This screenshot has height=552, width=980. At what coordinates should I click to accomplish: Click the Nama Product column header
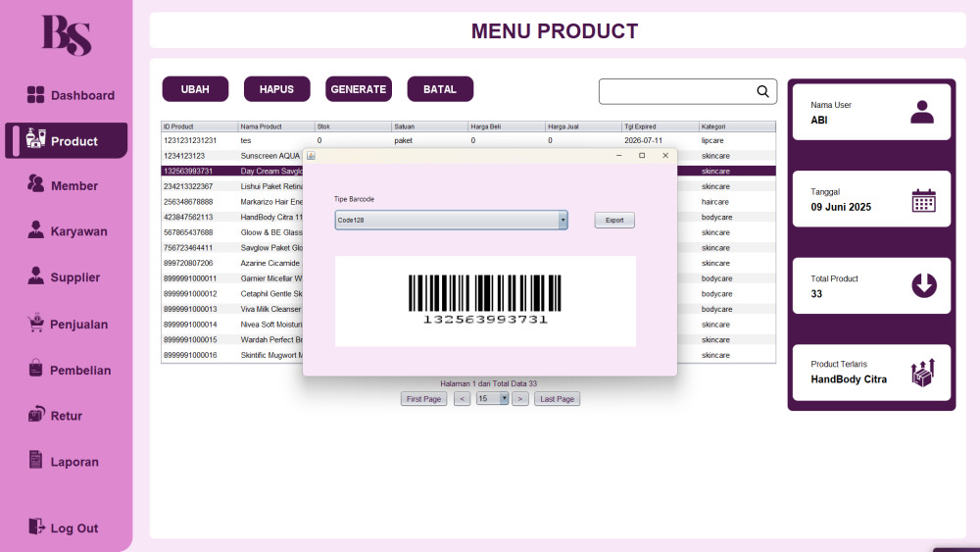click(276, 126)
